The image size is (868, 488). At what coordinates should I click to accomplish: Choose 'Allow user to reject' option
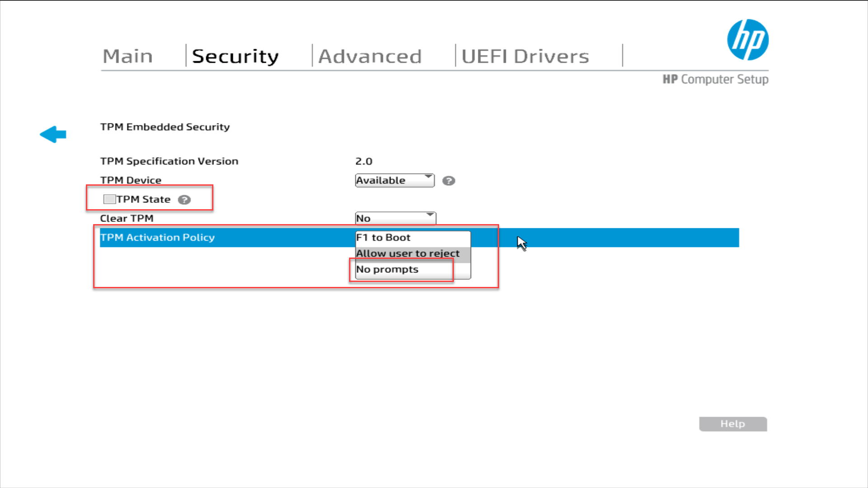click(408, 253)
